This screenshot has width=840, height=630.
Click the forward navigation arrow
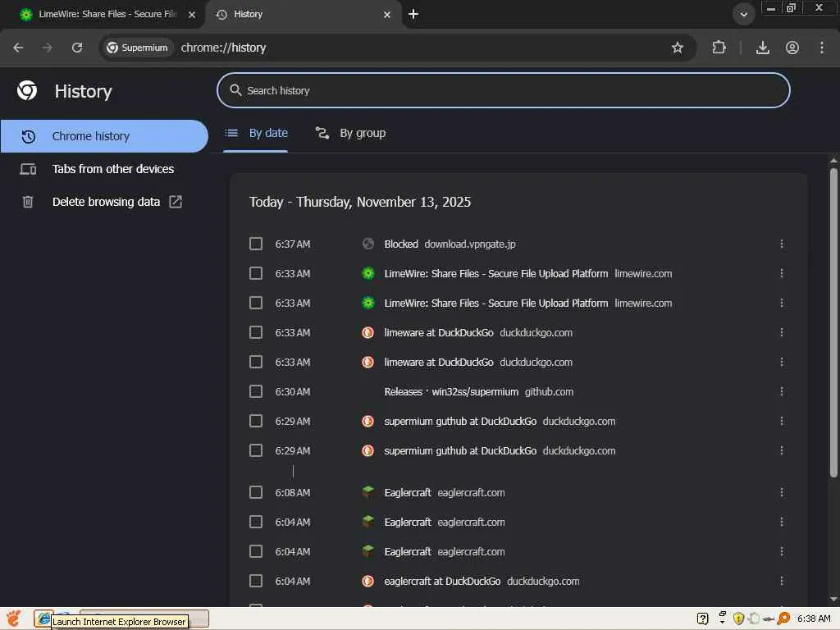click(47, 48)
